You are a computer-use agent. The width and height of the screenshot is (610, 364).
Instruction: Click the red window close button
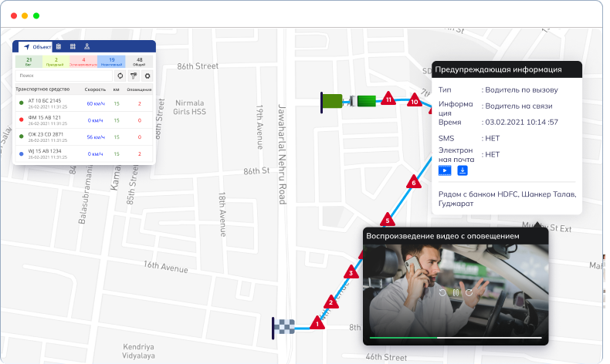(14, 15)
